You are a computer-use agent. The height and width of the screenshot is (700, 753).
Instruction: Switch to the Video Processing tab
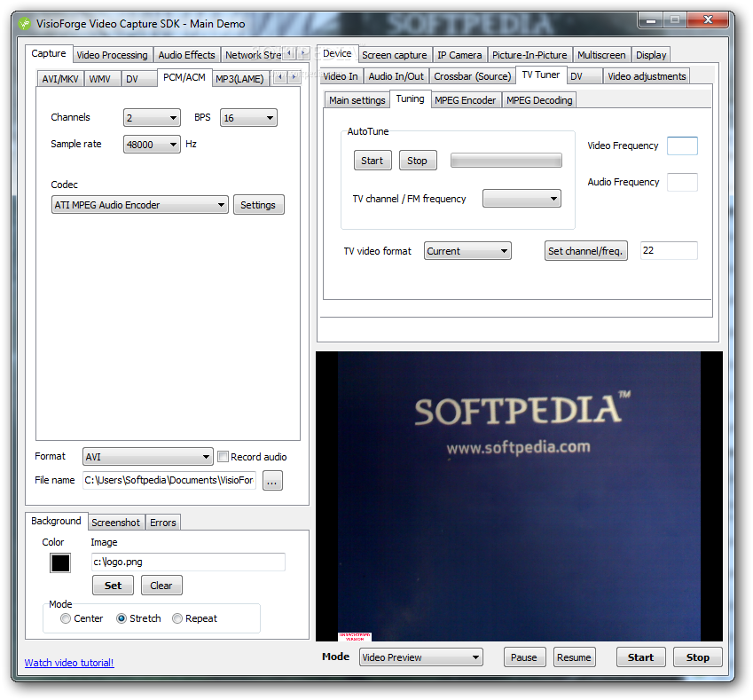[x=113, y=55]
